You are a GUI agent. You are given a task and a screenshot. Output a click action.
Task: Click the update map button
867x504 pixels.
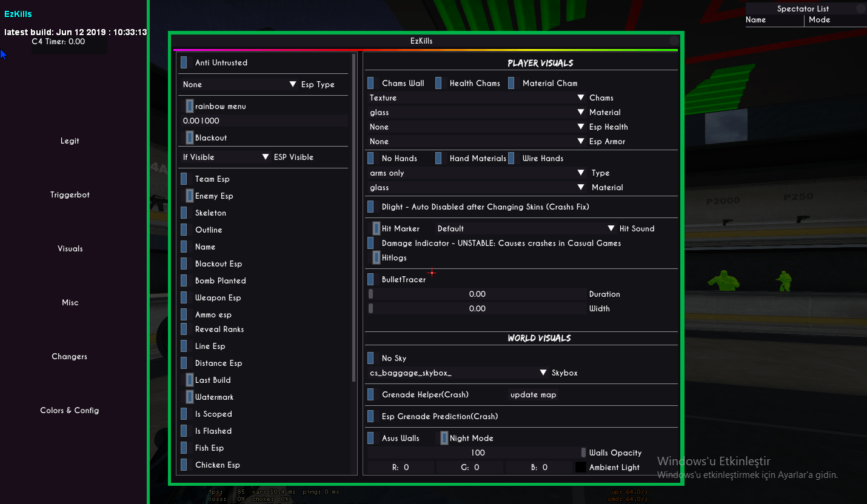tap(533, 394)
